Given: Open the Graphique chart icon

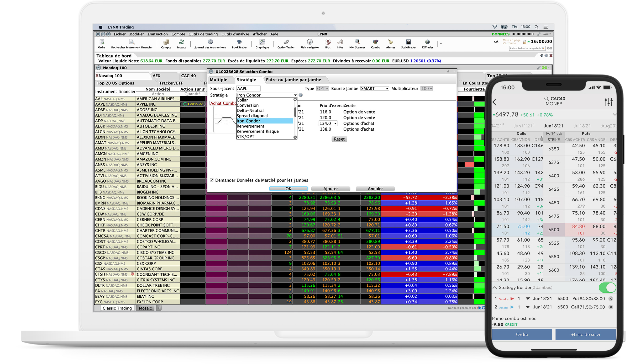Looking at the screenshot, I should 262,44.
